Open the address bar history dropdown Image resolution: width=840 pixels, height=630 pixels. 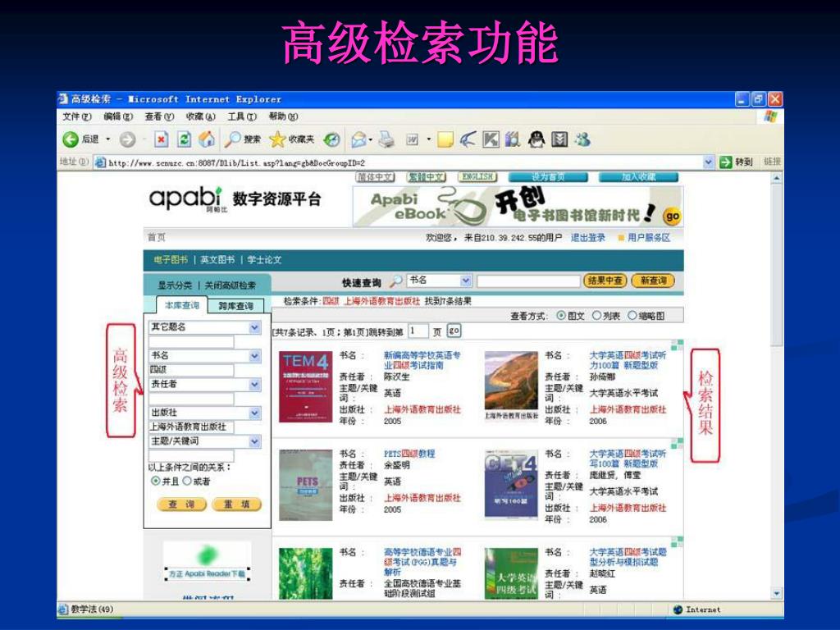pyautogui.click(x=708, y=162)
